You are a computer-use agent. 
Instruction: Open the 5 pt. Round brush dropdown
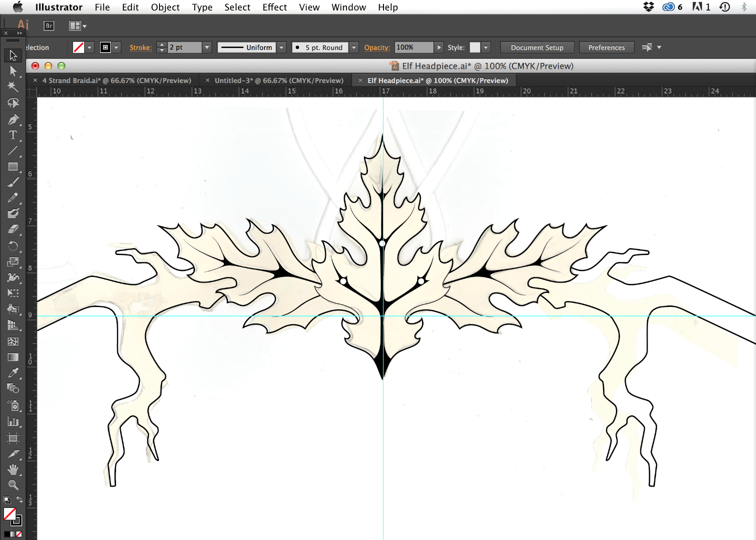tap(353, 47)
